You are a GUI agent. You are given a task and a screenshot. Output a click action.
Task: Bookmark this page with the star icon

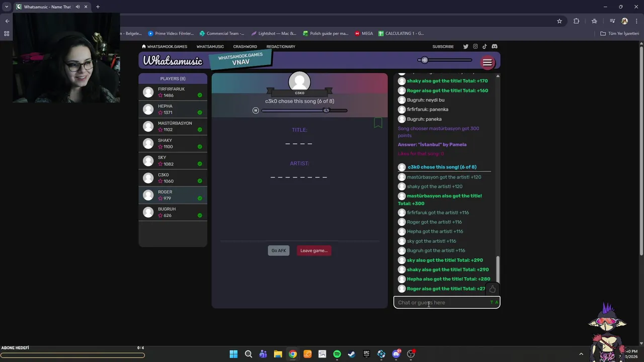pos(559,21)
